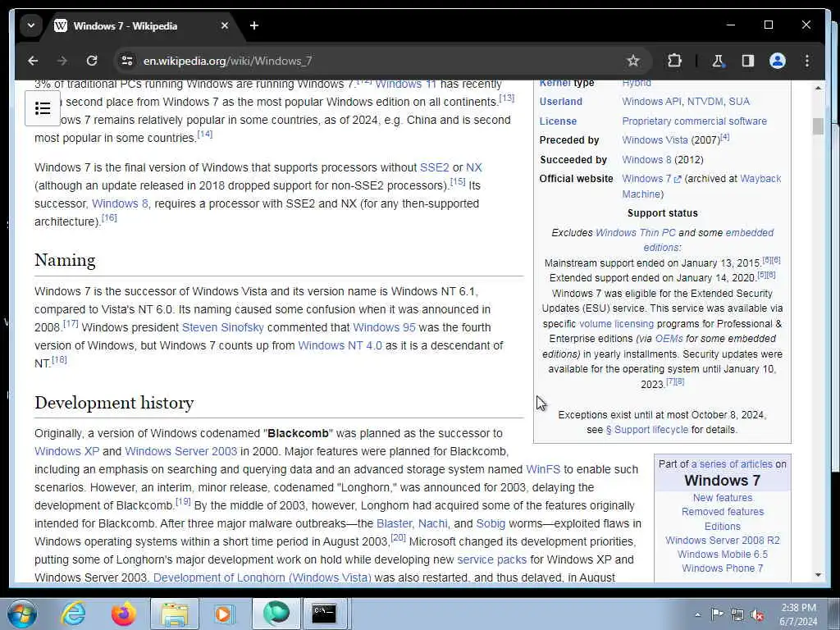Open citation [14] reference
The width and height of the screenshot is (840, 630).
pos(204,134)
